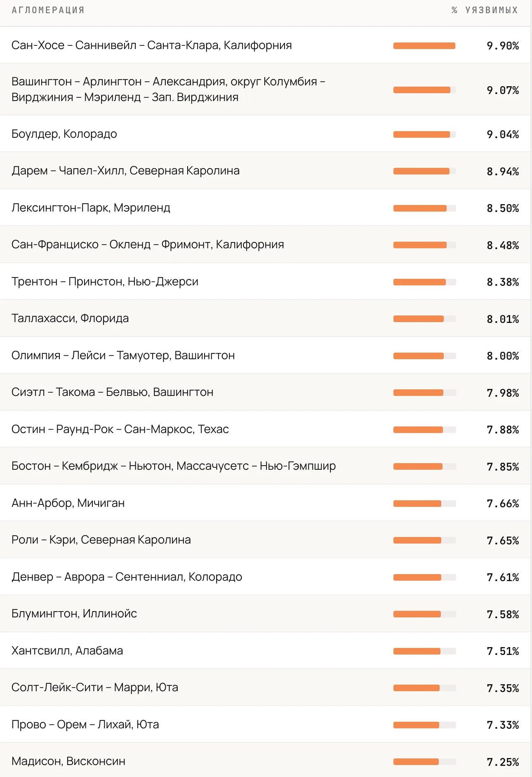Open the Бостон – Кембридж – Ньютон entry
Viewport: 532px width, 777px height.
pos(174,466)
